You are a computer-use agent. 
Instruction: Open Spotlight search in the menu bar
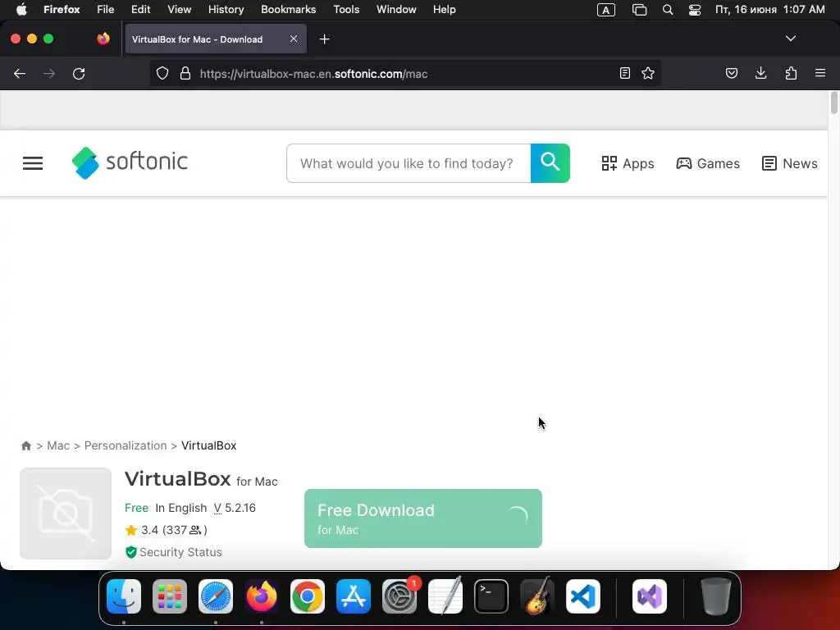pos(668,10)
